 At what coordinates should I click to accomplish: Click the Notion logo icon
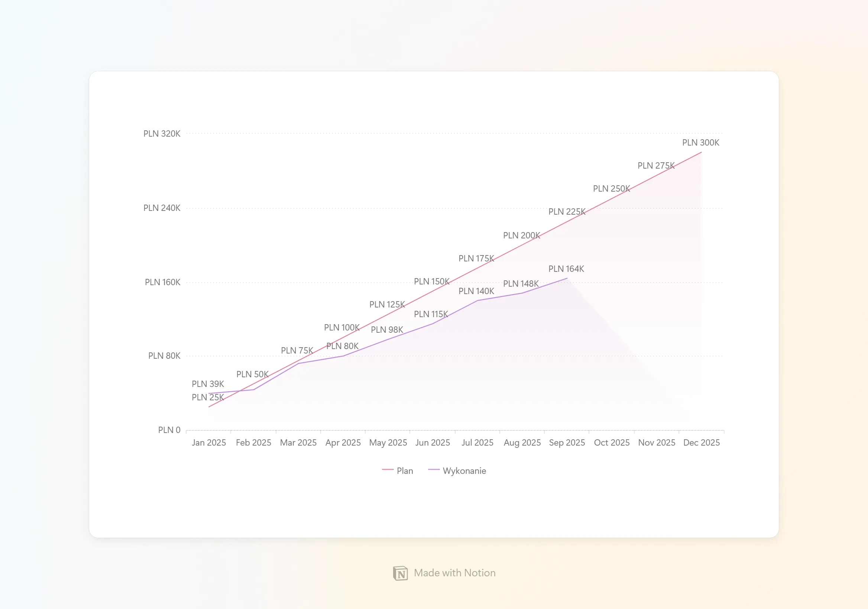click(x=400, y=573)
